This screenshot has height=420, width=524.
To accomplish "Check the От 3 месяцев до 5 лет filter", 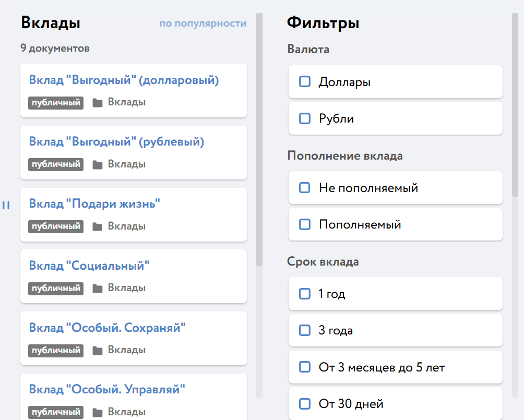I will [x=305, y=367].
